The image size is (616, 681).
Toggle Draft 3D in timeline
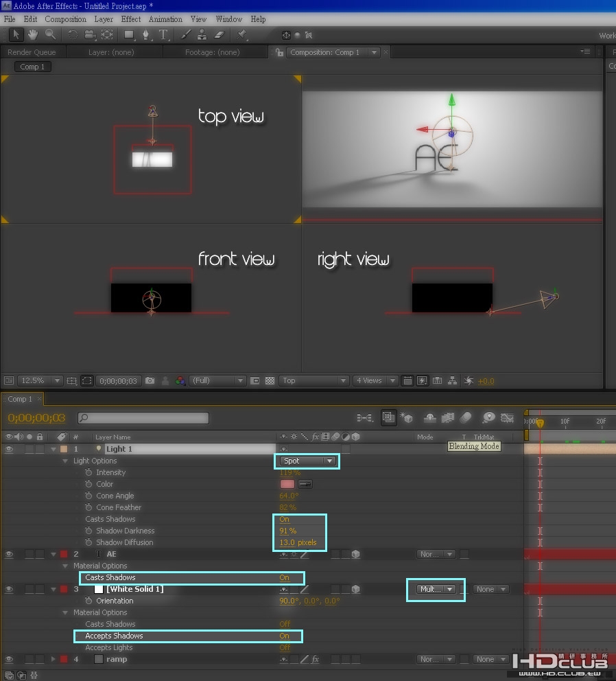pyautogui.click(x=406, y=418)
